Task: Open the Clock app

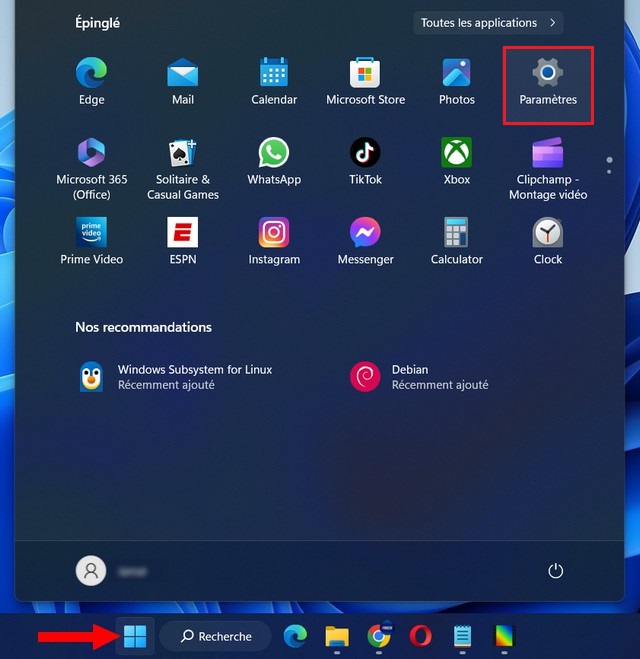Action: (x=548, y=242)
